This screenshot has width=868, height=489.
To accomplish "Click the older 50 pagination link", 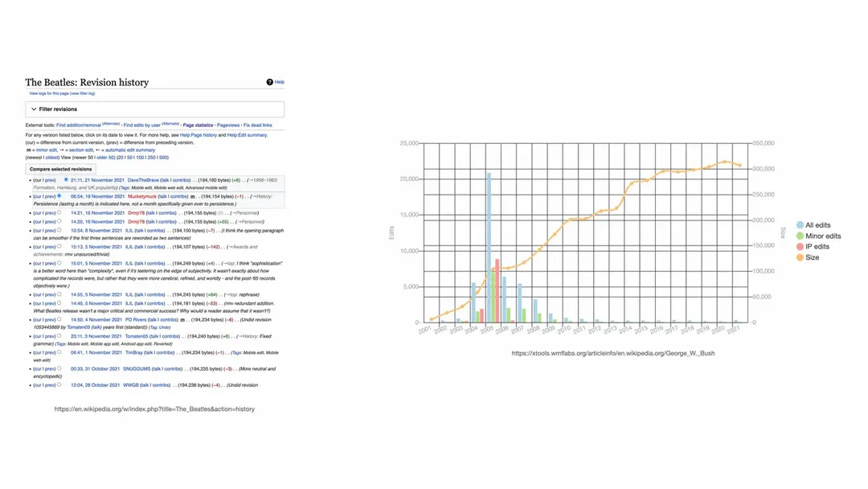I will tap(105, 158).
